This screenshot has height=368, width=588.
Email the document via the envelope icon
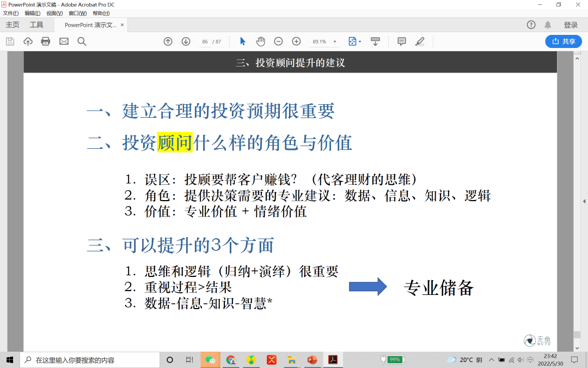[64, 41]
